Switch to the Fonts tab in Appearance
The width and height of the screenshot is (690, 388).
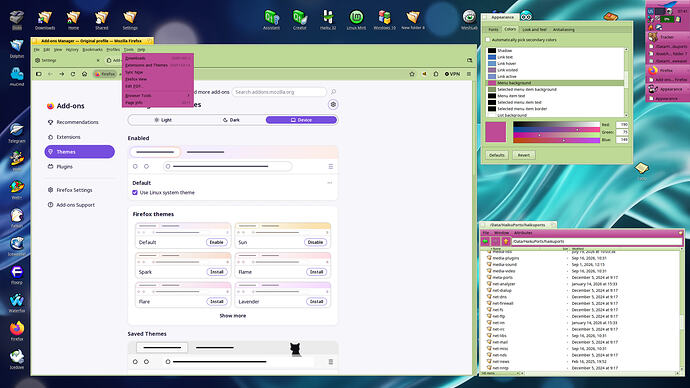493,29
